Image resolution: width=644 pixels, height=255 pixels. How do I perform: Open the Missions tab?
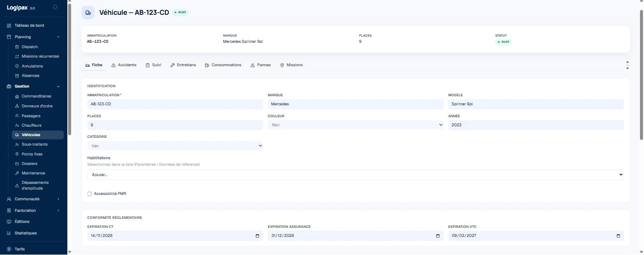(x=292, y=65)
